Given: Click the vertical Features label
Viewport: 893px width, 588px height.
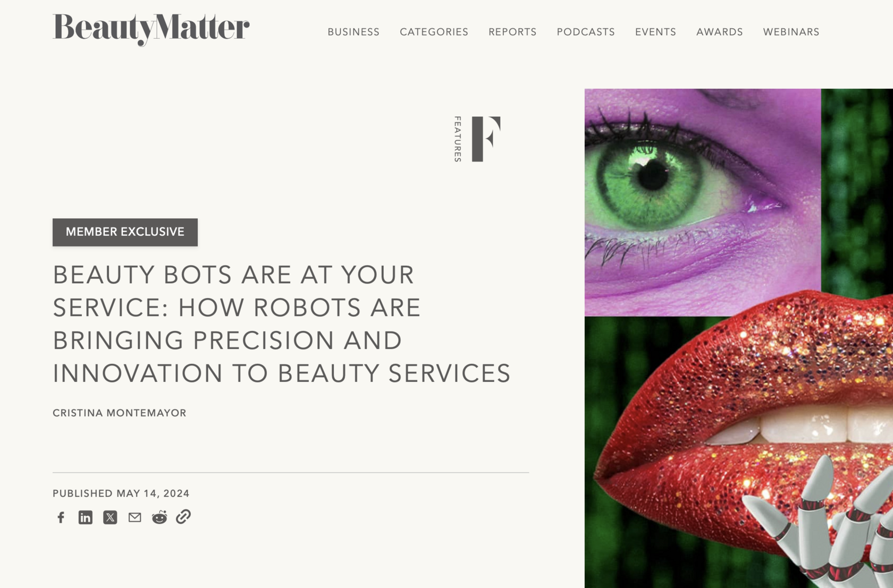Looking at the screenshot, I should point(458,139).
